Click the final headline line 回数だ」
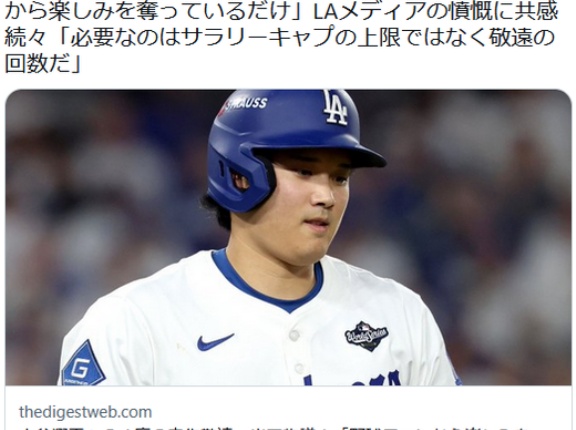576x430 pixels. 43,63
